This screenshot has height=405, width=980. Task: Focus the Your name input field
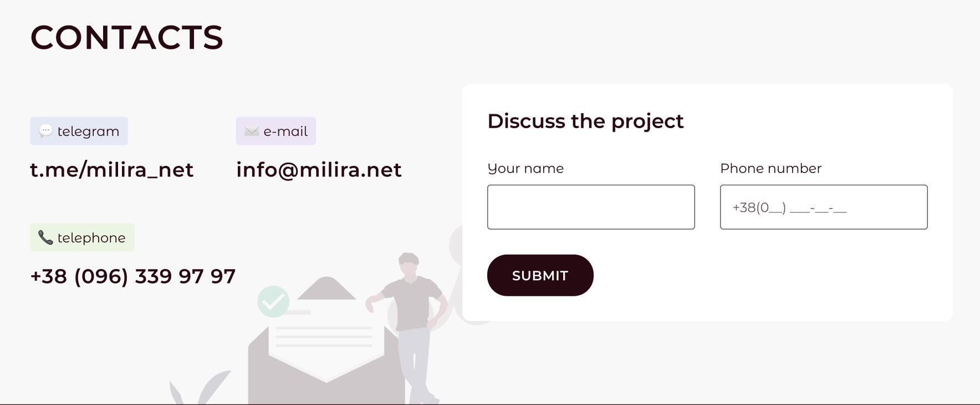591,207
